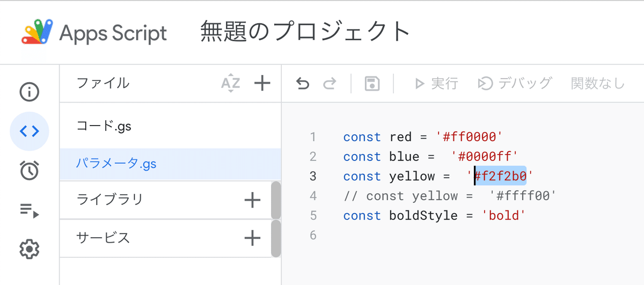Image resolution: width=644 pixels, height=285 pixels.
Task: Open the Triggers alarm clock icon
Action: tap(30, 171)
